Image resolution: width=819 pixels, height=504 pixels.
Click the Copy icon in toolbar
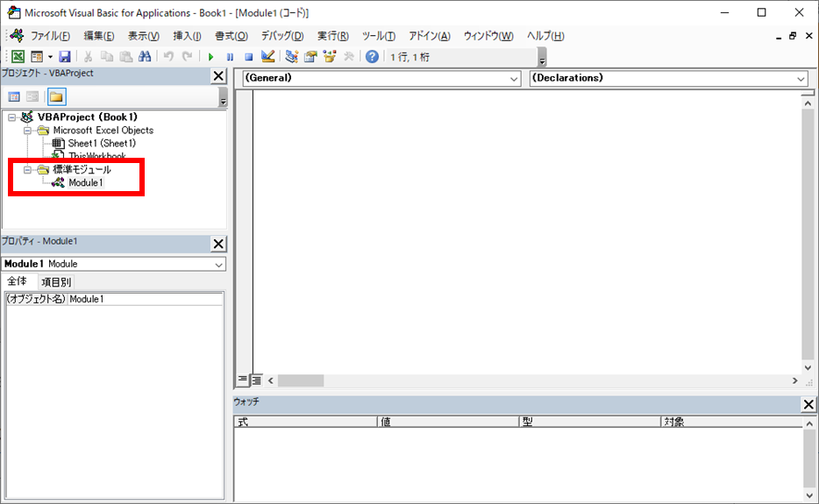click(107, 56)
